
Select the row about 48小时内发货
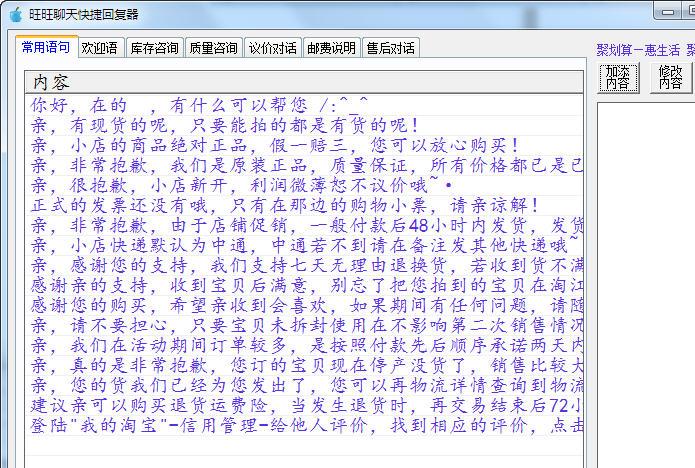point(300,225)
